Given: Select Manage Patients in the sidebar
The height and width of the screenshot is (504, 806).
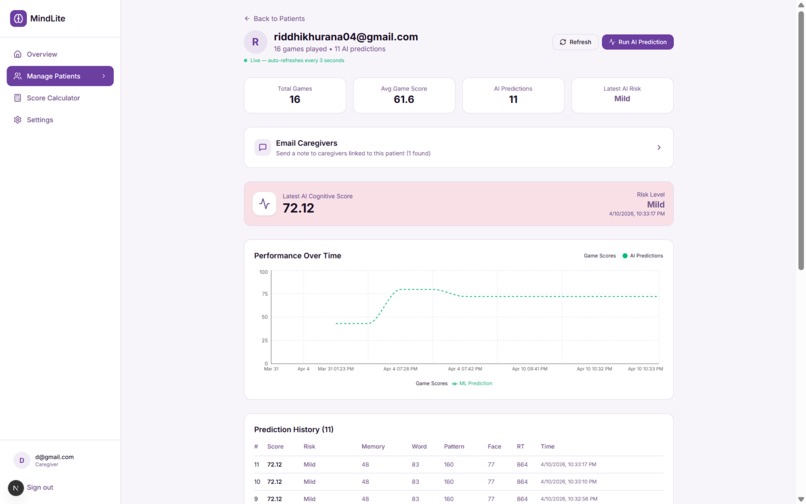Looking at the screenshot, I should point(60,76).
